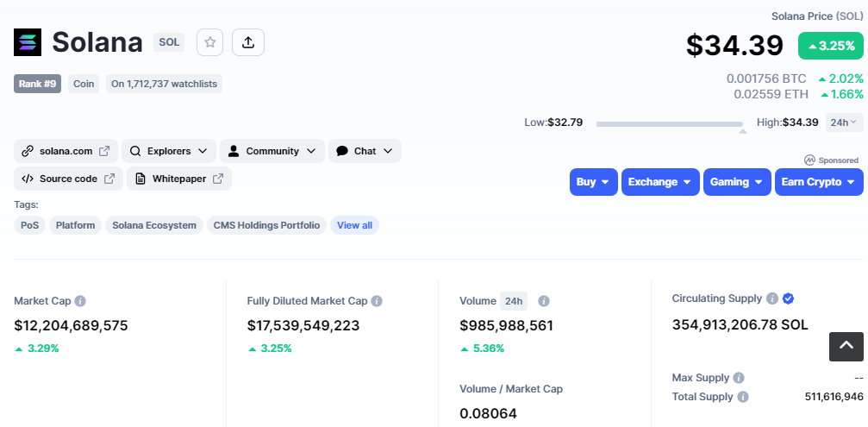Open the Exchange dropdown button
The width and height of the screenshot is (868, 427).
coord(660,182)
